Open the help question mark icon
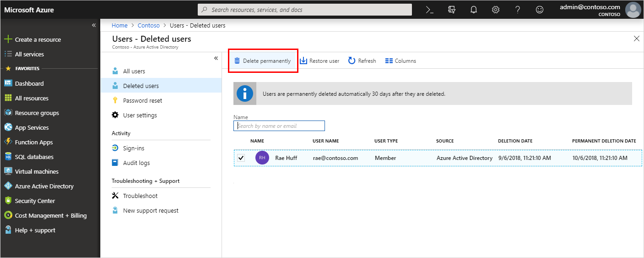This screenshot has height=258, width=644. (x=518, y=10)
